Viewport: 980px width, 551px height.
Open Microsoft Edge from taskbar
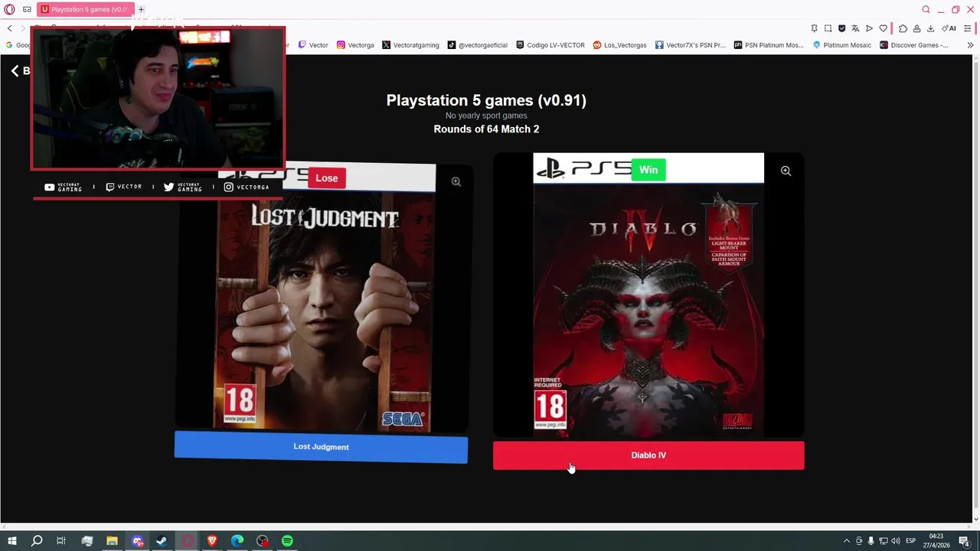coord(237,541)
